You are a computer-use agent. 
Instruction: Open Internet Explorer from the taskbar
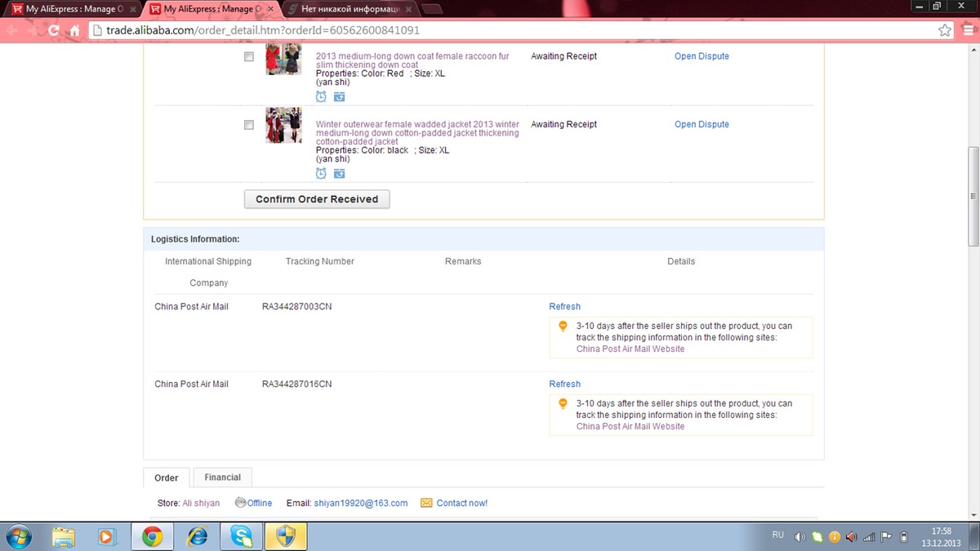pyautogui.click(x=197, y=536)
